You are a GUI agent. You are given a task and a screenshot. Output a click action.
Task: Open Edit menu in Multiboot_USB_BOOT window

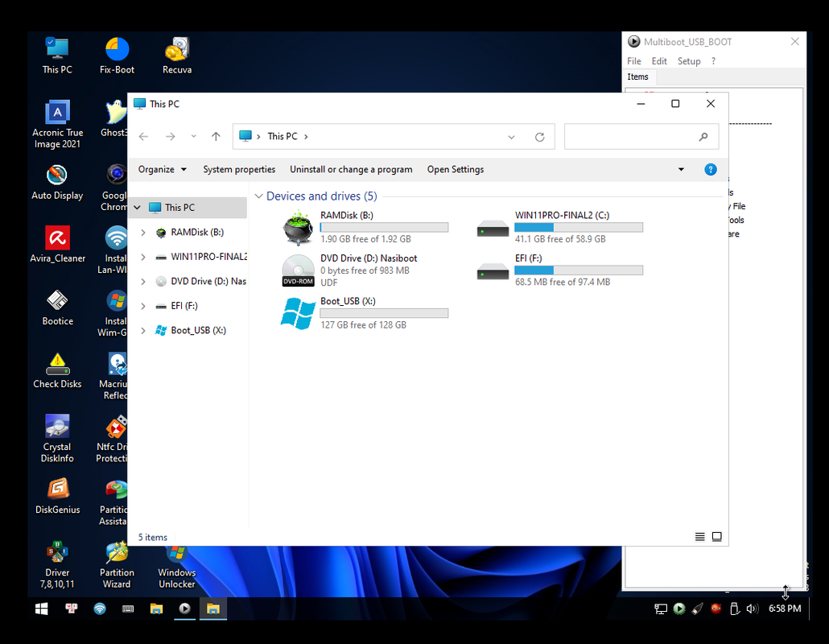pos(659,61)
